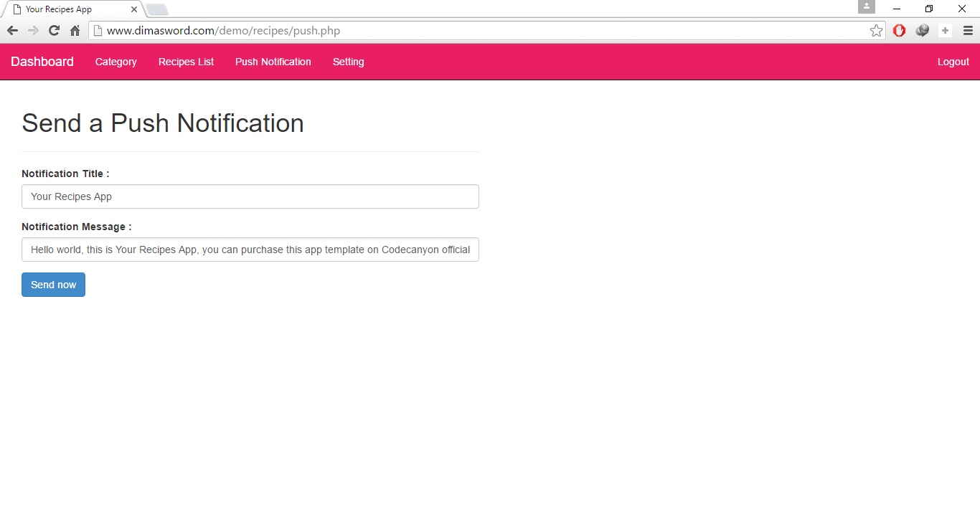Image resolution: width=980 pixels, height=522 pixels.
Task: Close the Your Recipes App tab
Action: click(x=134, y=9)
